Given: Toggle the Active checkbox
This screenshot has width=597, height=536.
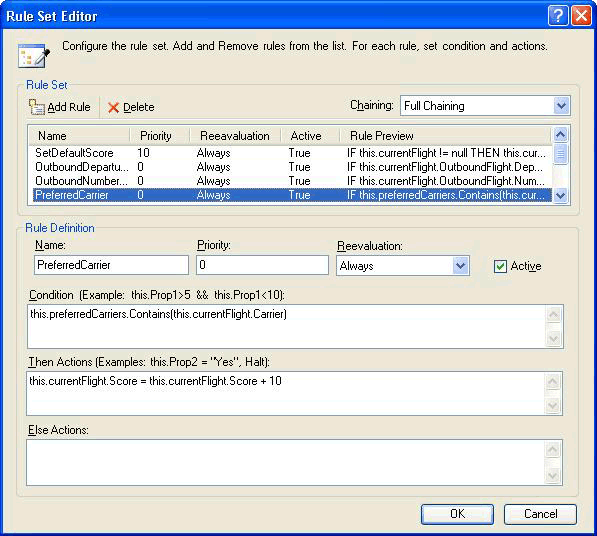Looking at the screenshot, I should point(500,266).
